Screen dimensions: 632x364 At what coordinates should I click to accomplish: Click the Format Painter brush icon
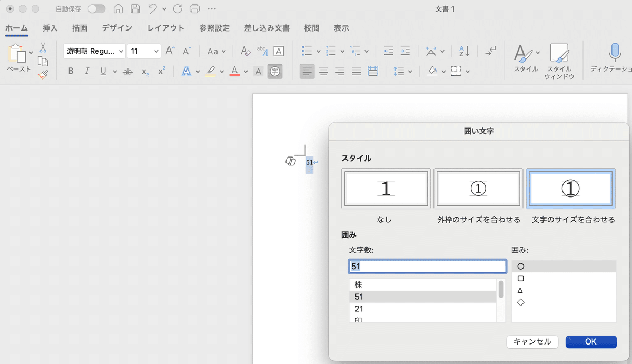[x=43, y=75]
